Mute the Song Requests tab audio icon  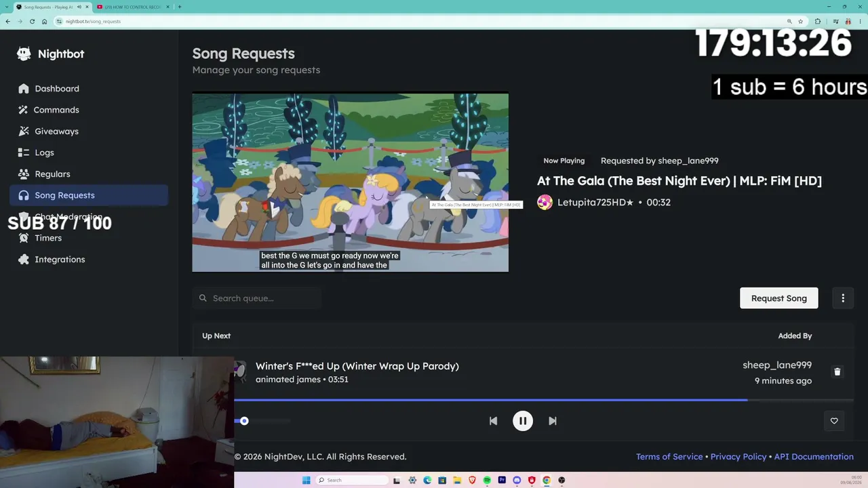point(79,7)
